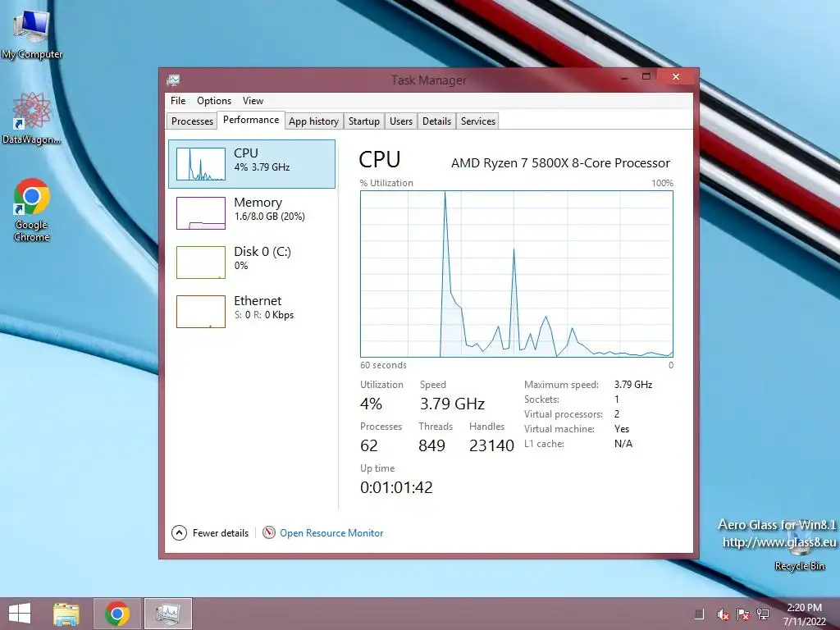Click the Handles count 23140
This screenshot has width=840, height=630.
pyautogui.click(x=491, y=445)
